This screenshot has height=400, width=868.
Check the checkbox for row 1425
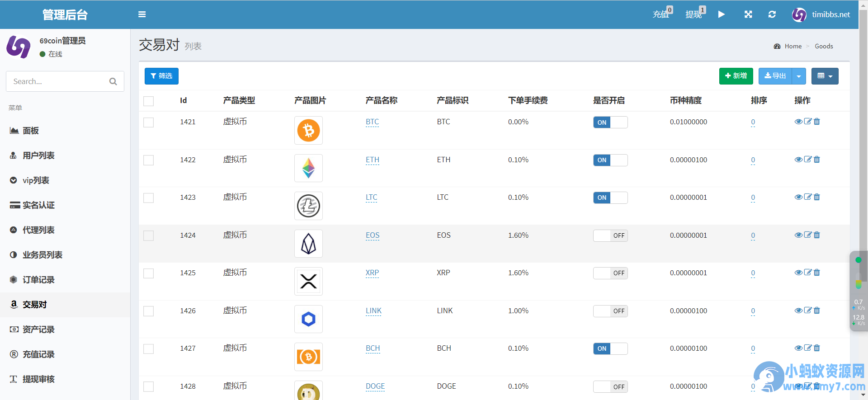point(148,273)
